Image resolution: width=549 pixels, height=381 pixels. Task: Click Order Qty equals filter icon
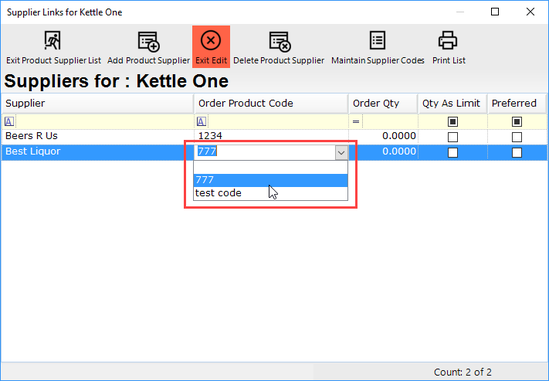(356, 122)
